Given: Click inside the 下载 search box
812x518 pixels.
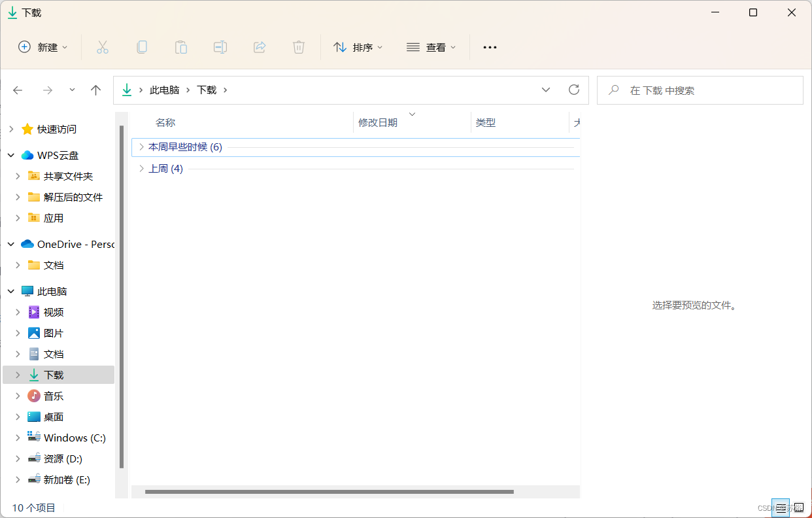Looking at the screenshot, I should tap(700, 90).
